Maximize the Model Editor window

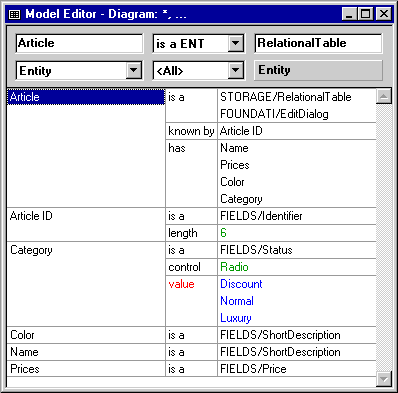365,14
